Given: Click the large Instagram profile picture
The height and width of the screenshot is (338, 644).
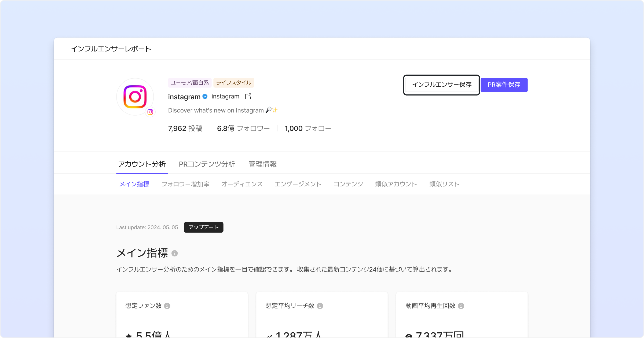Looking at the screenshot, I should (x=135, y=97).
